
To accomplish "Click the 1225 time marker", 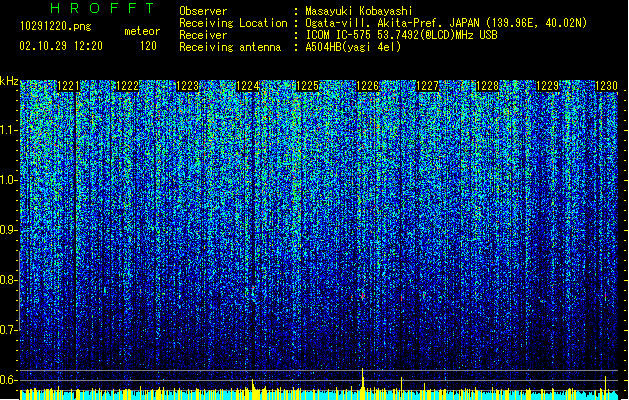I will pyautogui.click(x=307, y=86).
